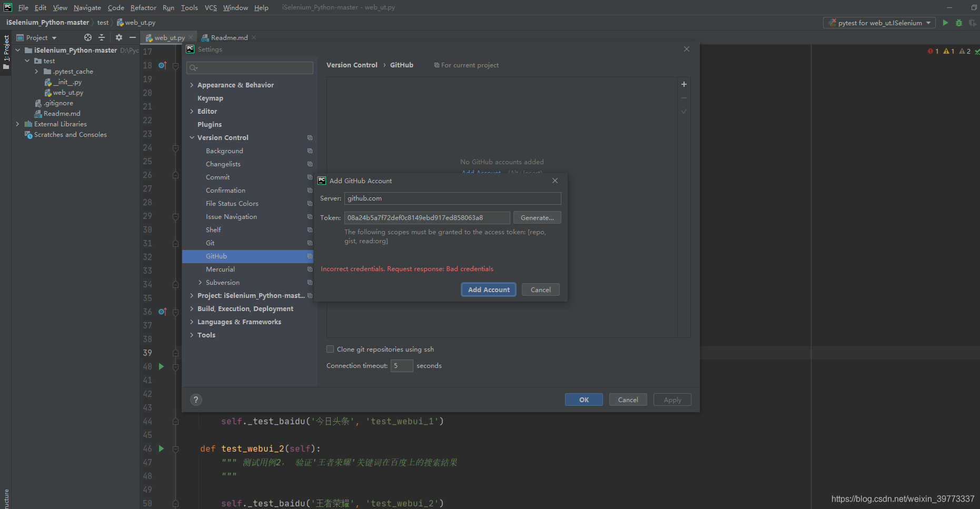The width and height of the screenshot is (980, 509).
Task: Close the Readme.md editor tab
Action: coord(254,37)
